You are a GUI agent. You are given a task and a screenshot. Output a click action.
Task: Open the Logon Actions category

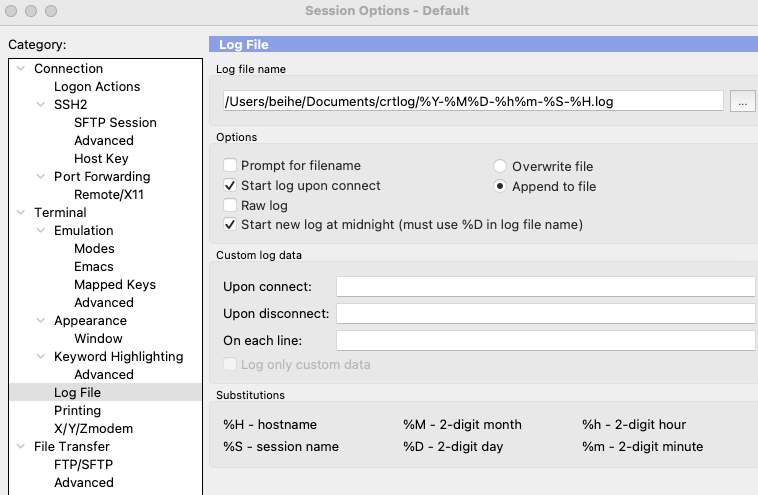tap(97, 87)
